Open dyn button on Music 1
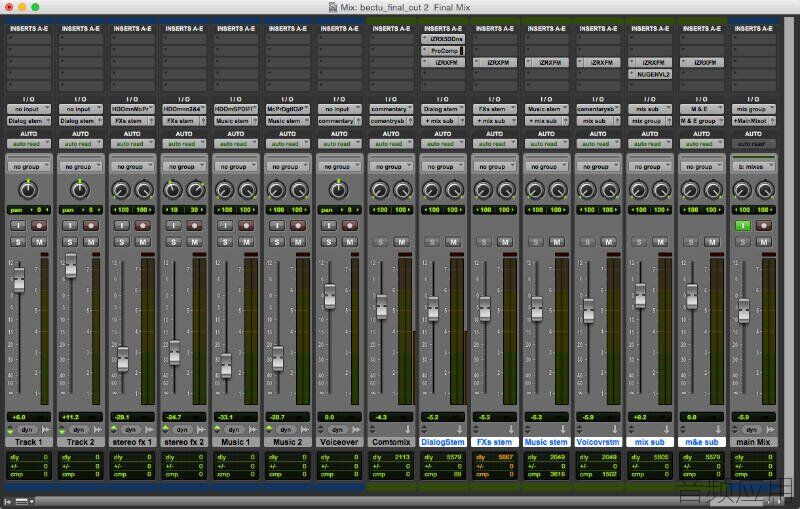800x509 pixels. (234, 430)
